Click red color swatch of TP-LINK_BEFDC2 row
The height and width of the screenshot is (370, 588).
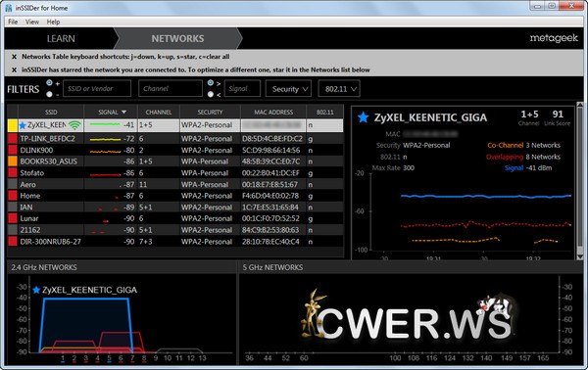13,139
